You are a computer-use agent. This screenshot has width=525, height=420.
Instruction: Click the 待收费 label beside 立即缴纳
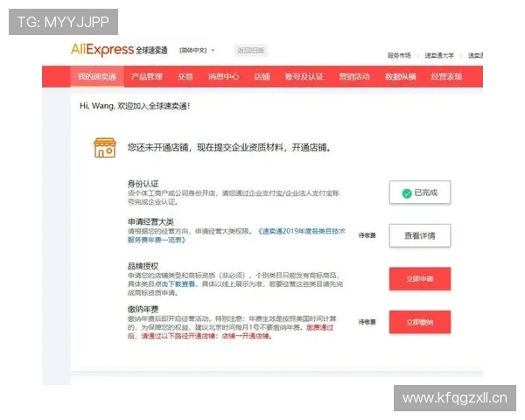coord(367,322)
